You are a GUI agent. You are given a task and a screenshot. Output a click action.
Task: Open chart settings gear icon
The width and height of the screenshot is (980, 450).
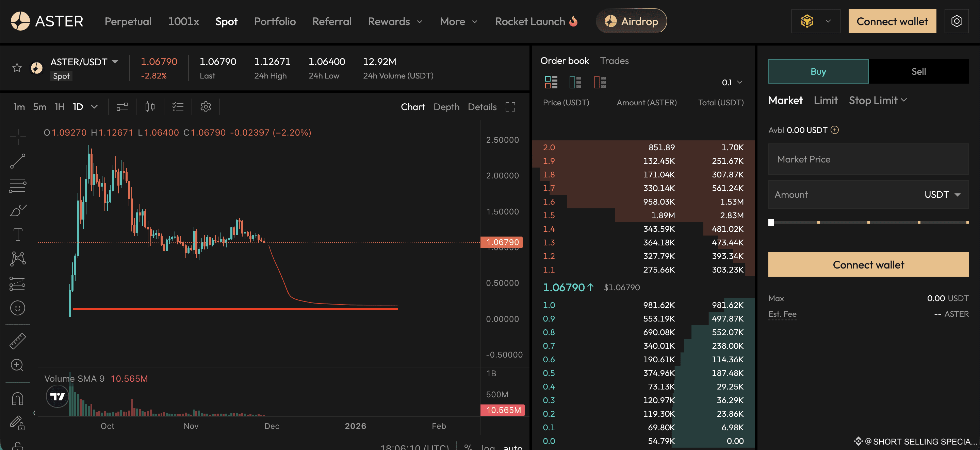click(206, 107)
